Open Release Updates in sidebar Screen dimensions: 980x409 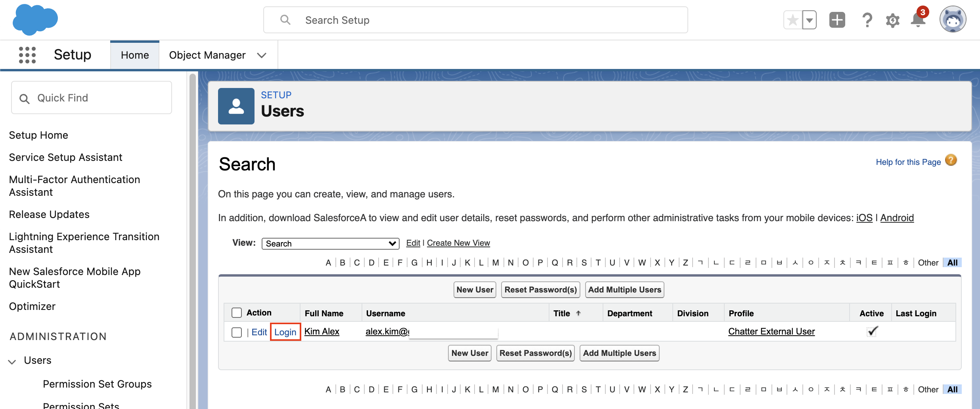[x=49, y=214]
